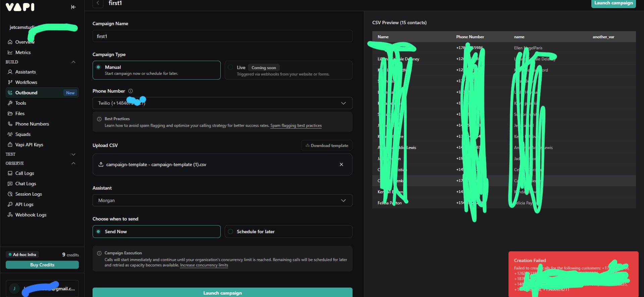Click the Vapi API Keys lock icon
This screenshot has height=297, width=644.
tap(10, 145)
